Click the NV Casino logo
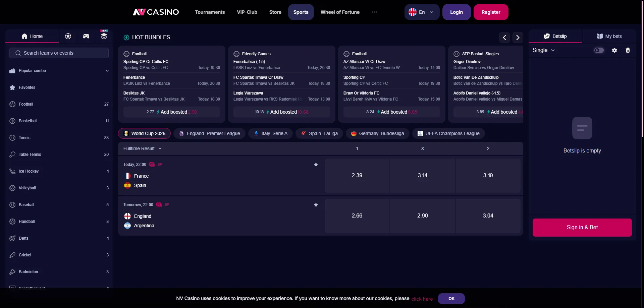This screenshot has height=308, width=644. (156, 12)
